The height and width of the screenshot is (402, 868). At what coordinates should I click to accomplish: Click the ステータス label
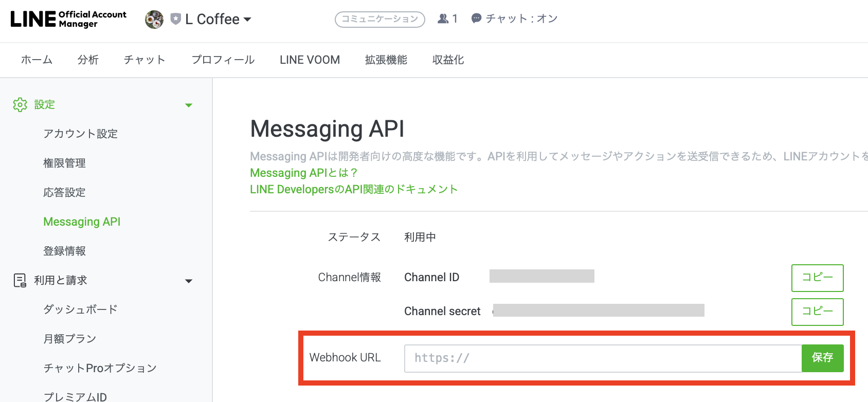point(354,237)
